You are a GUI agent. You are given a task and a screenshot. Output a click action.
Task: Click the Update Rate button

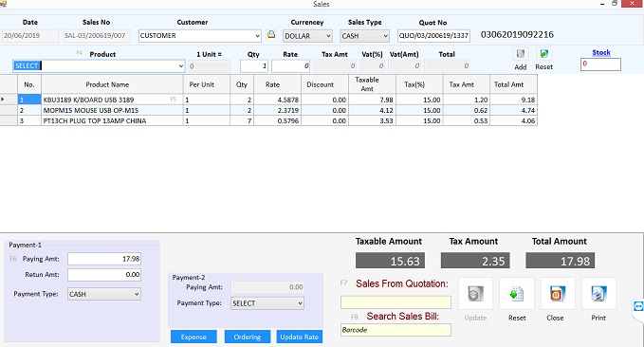point(300,337)
